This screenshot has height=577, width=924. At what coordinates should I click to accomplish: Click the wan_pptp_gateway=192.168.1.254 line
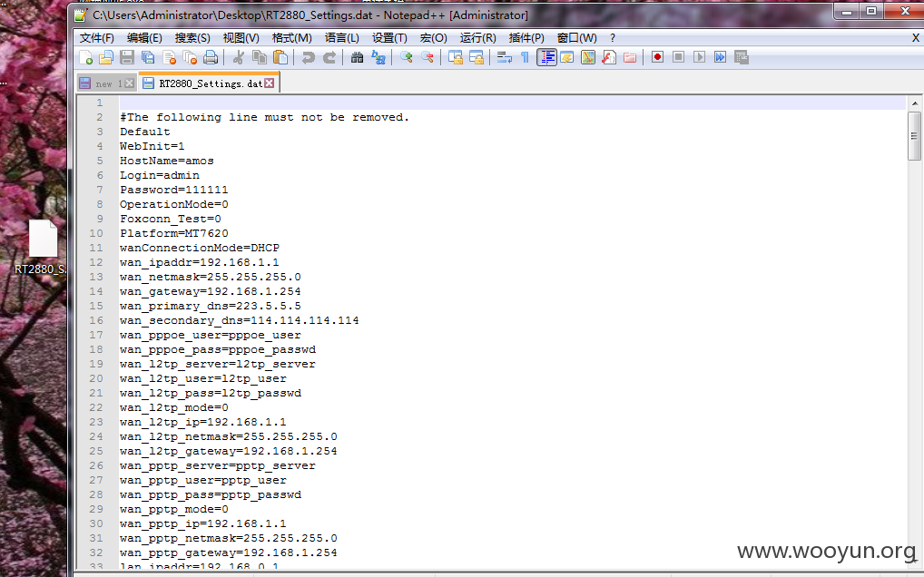229,553
